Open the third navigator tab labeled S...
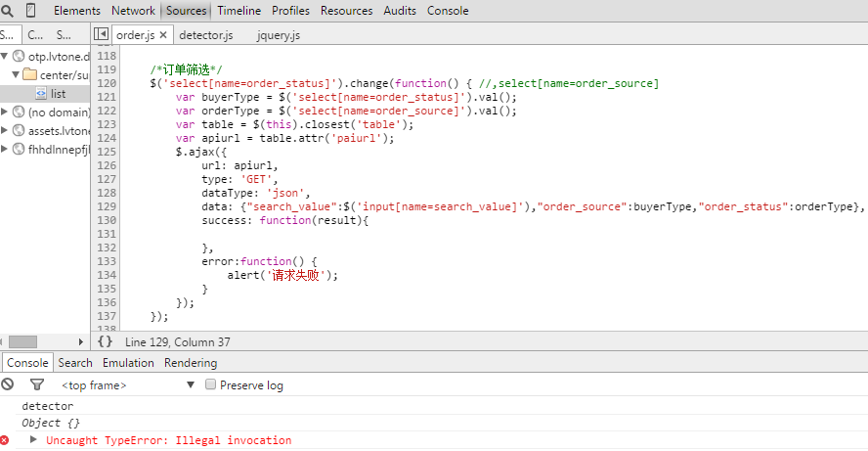The width and height of the screenshot is (868, 451). [x=64, y=35]
